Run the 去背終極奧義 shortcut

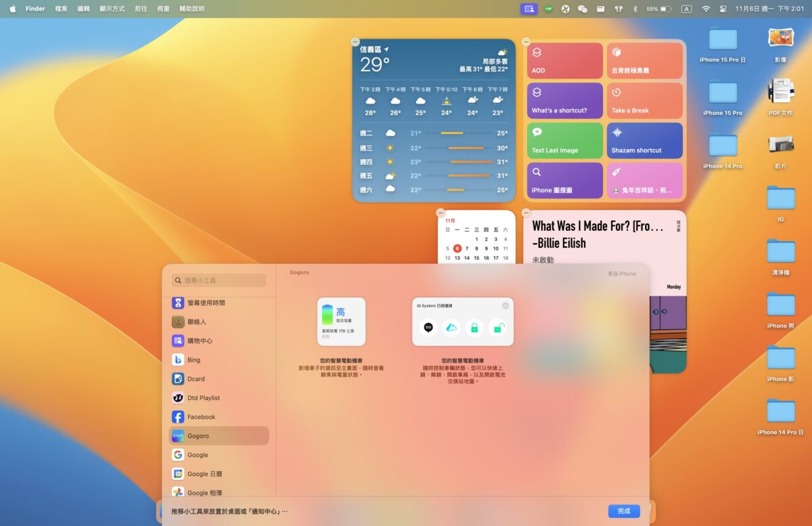(645, 61)
